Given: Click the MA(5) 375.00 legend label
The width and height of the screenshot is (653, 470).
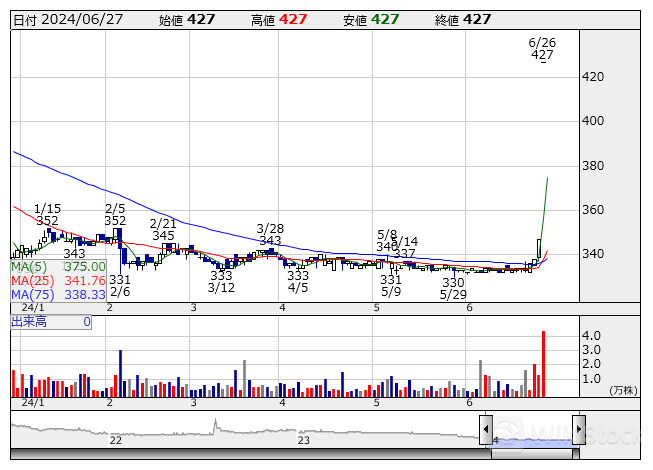Looking at the screenshot, I should 59,267.
